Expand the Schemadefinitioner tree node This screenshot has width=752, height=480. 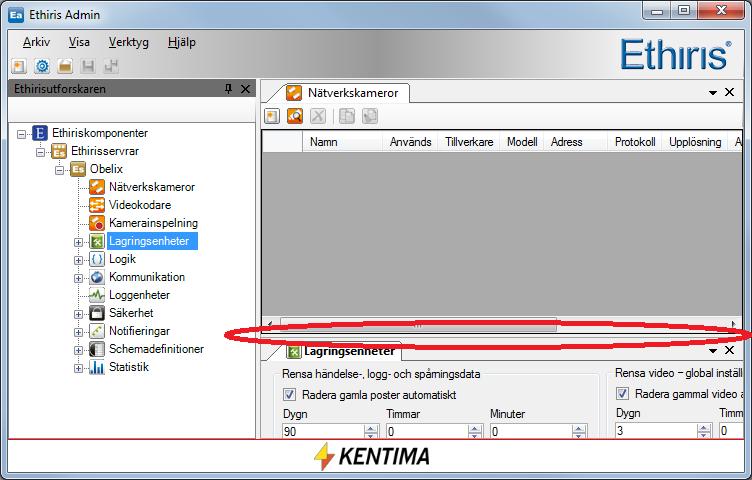pyautogui.click(x=78, y=350)
